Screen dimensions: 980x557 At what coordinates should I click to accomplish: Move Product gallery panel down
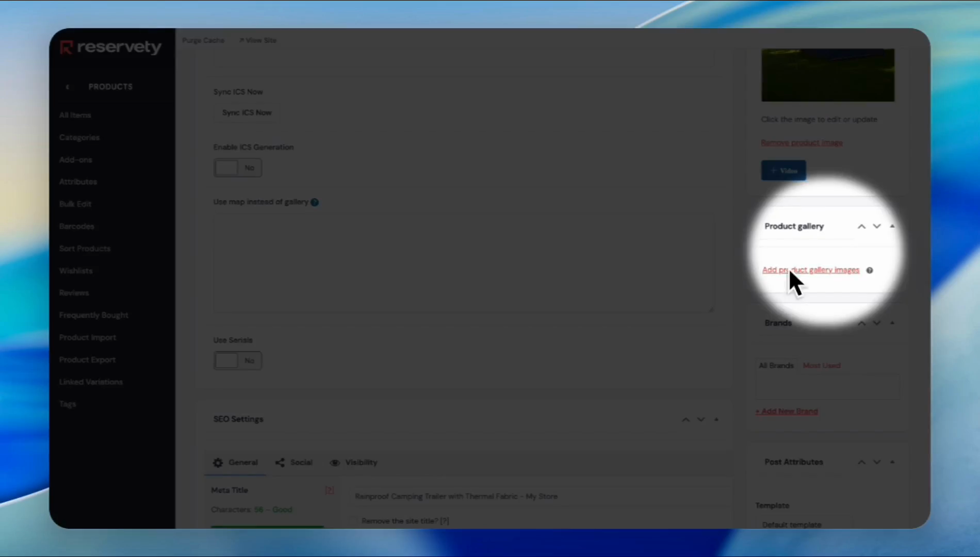[x=876, y=226]
